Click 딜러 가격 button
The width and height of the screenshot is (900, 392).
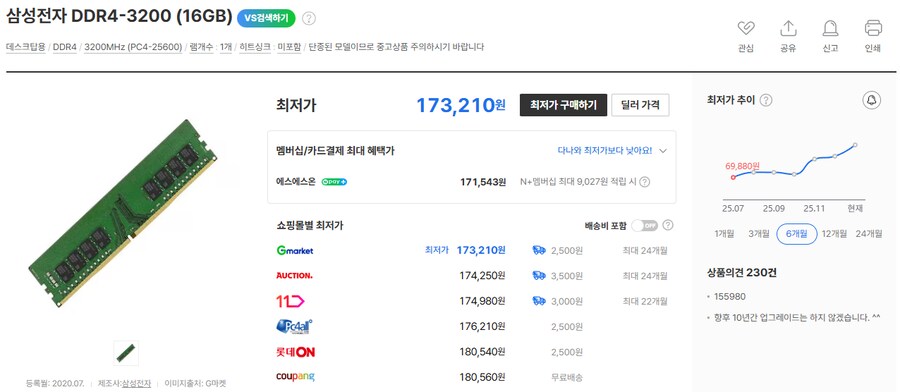pos(640,105)
